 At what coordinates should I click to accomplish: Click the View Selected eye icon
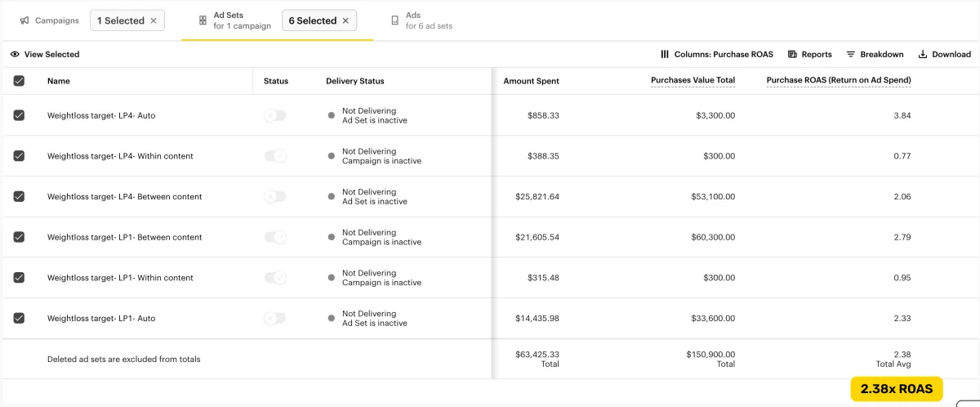click(15, 55)
